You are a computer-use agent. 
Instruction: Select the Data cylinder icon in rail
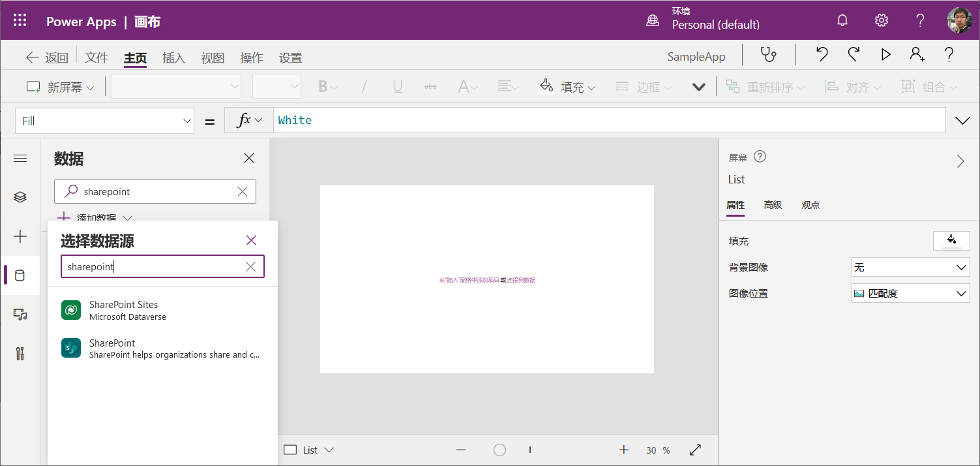pyautogui.click(x=20, y=275)
